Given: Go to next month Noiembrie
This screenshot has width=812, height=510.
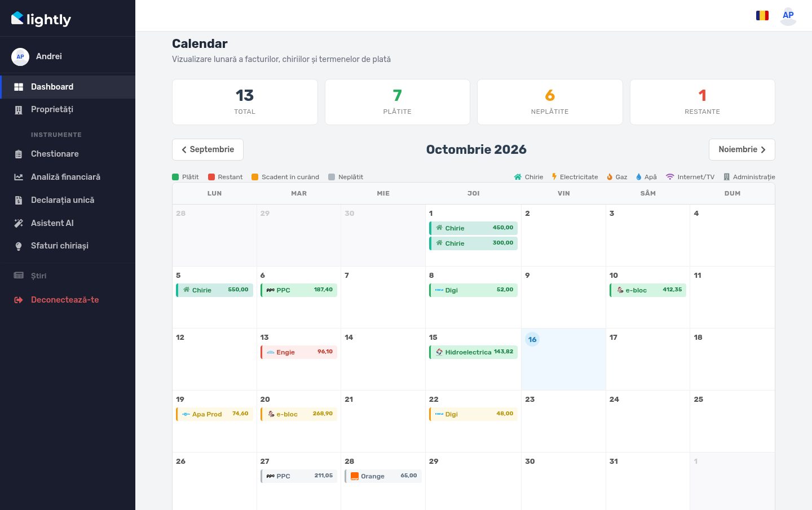Looking at the screenshot, I should [x=742, y=149].
